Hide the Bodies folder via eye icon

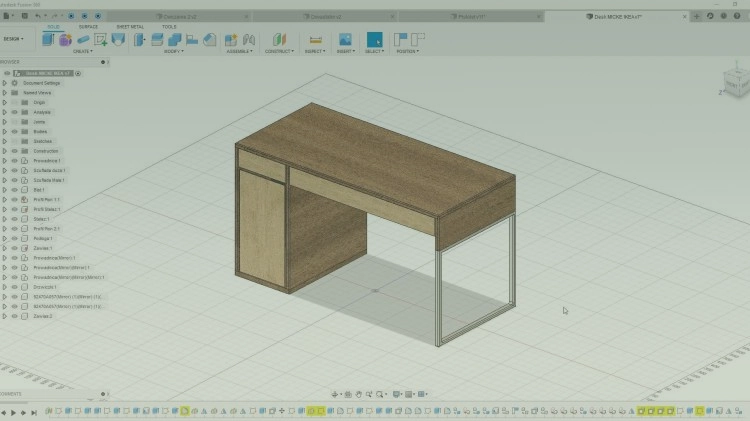pos(14,131)
